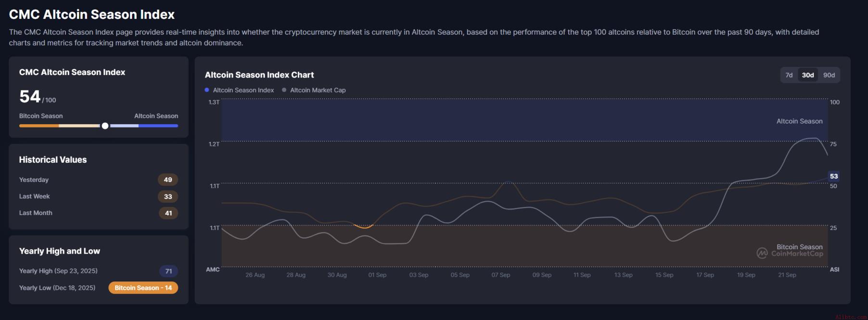Click the AMC axis label
The image size is (868, 320).
tap(213, 269)
